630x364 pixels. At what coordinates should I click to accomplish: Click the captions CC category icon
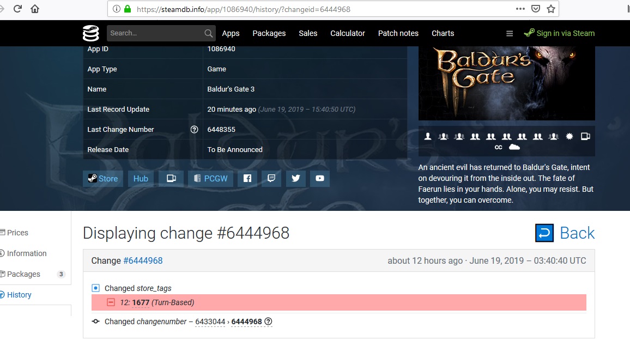pyautogui.click(x=498, y=148)
